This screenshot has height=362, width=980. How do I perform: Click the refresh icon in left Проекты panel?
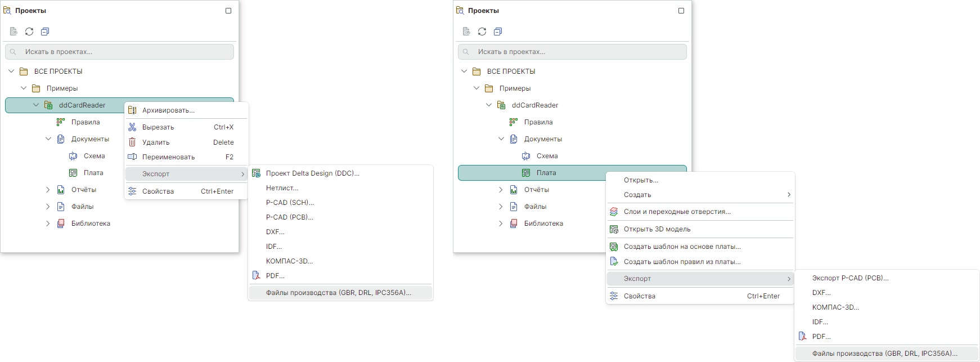tap(29, 32)
